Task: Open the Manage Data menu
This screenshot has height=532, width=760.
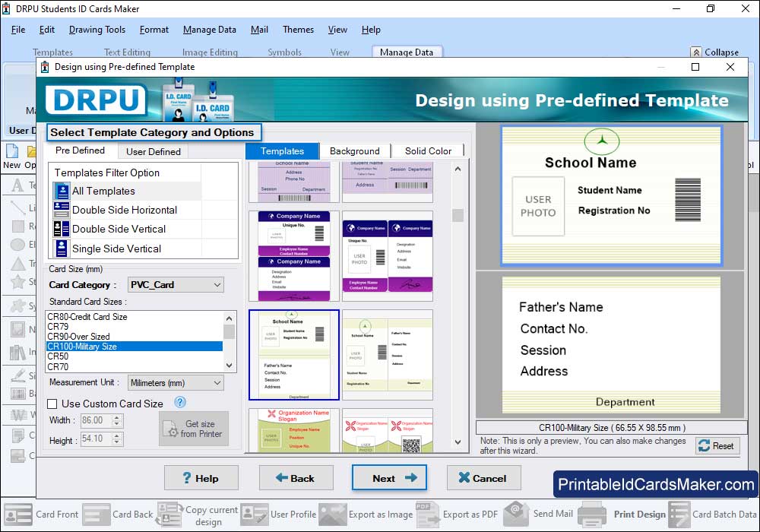Action: point(210,30)
